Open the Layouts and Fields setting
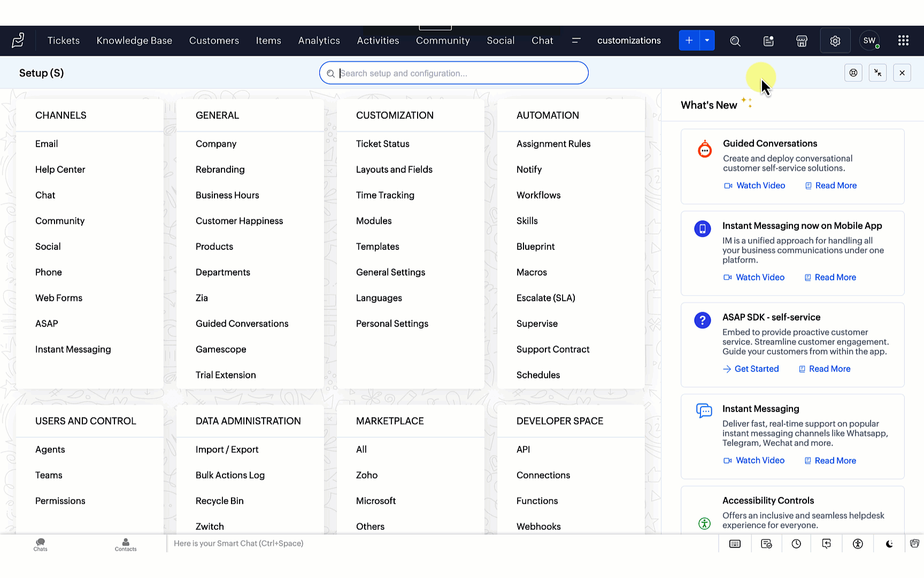This screenshot has height=578, width=924. point(394,170)
